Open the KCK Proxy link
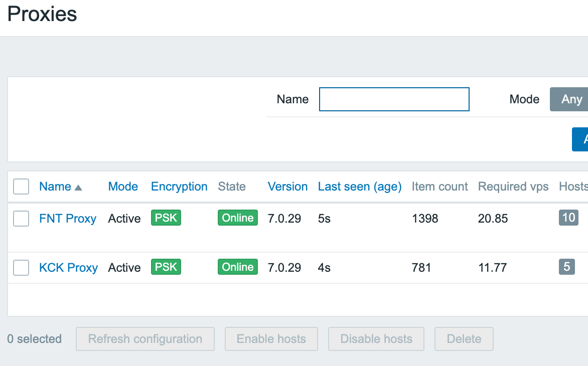Viewport: 588px width, 366px height. (x=69, y=267)
